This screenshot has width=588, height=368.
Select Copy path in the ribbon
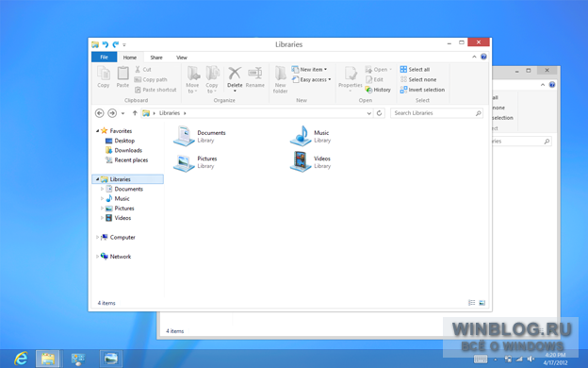[x=151, y=79]
